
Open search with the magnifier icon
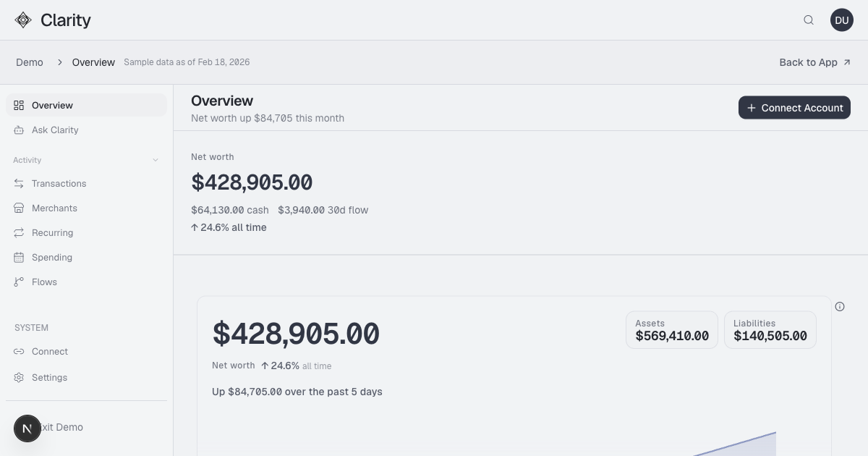point(809,20)
